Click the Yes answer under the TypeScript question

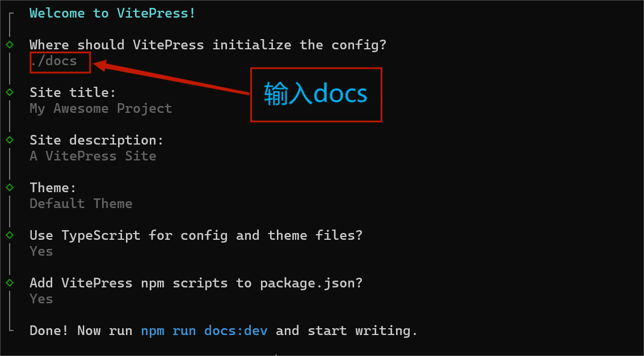(x=41, y=251)
